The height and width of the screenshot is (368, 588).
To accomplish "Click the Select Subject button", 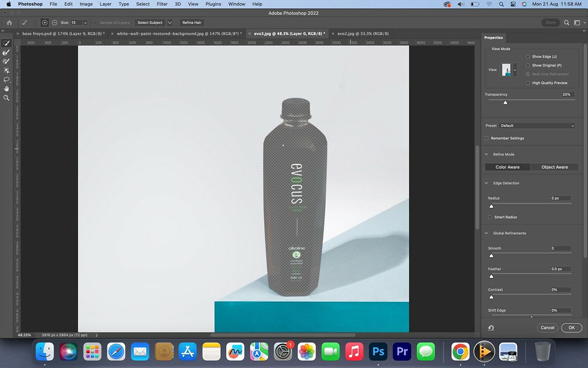I will coord(149,22).
